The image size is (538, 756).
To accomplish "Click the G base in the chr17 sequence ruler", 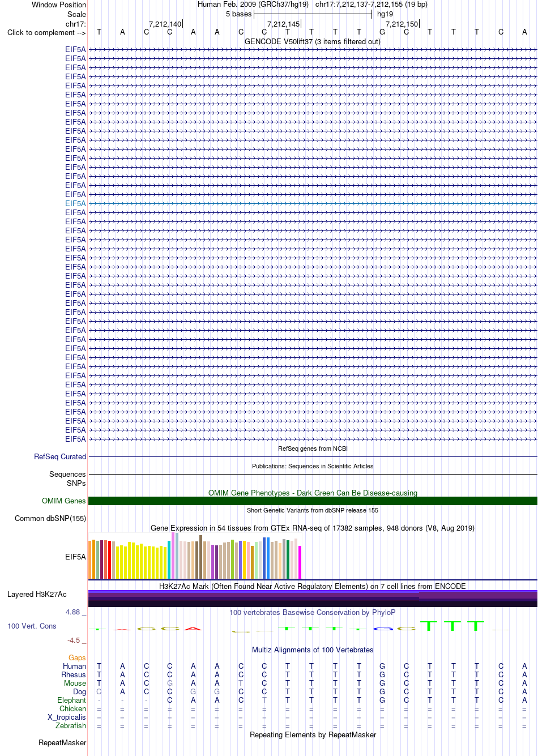I will 382,32.
